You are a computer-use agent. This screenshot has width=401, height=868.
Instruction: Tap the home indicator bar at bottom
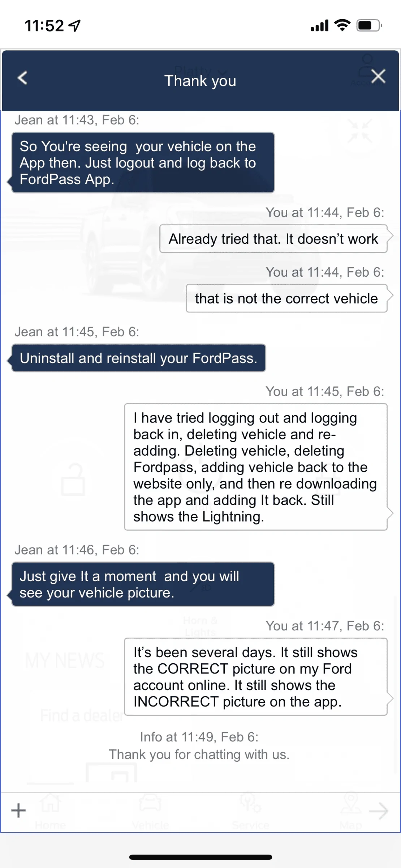(x=200, y=857)
